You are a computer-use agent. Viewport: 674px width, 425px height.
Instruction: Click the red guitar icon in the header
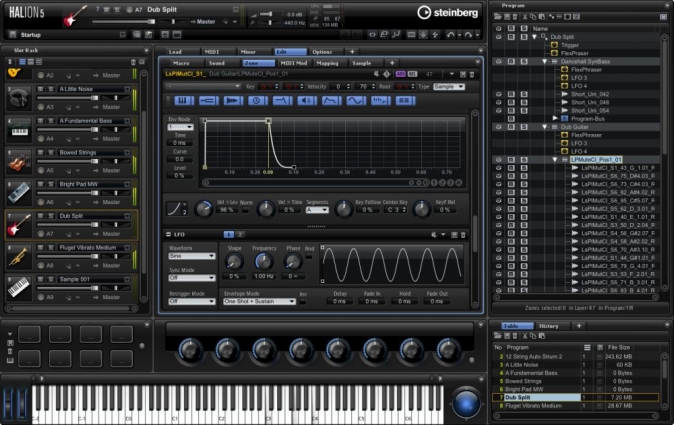75,16
